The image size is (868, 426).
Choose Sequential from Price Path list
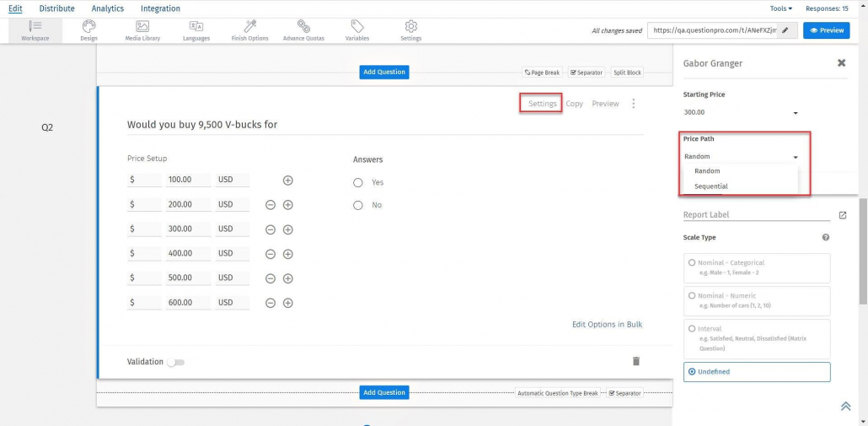711,186
